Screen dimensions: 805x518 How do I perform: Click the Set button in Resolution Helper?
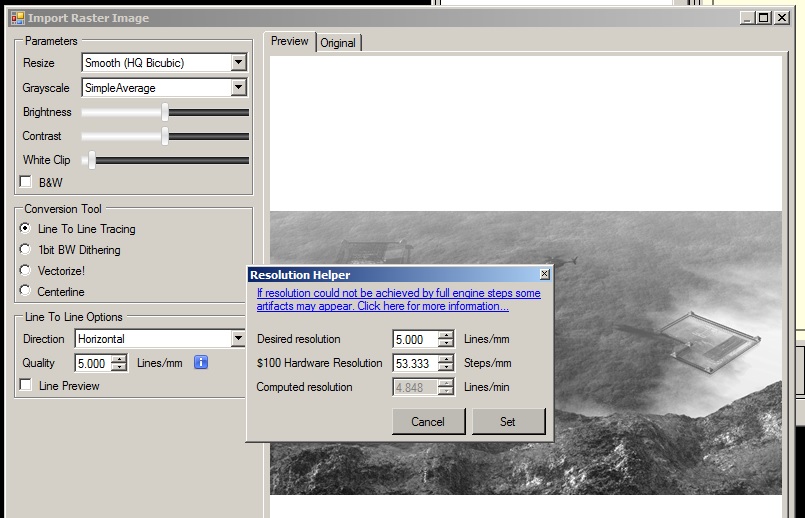(x=508, y=421)
